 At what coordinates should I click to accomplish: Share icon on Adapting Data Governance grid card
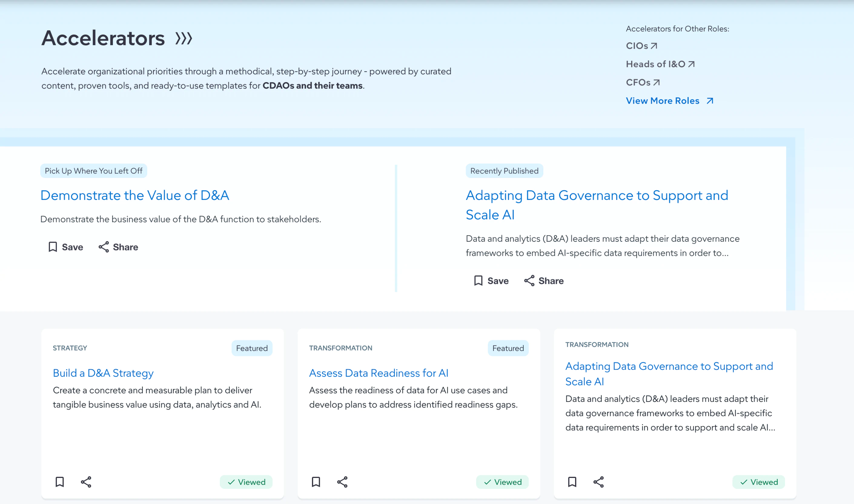coord(598,482)
